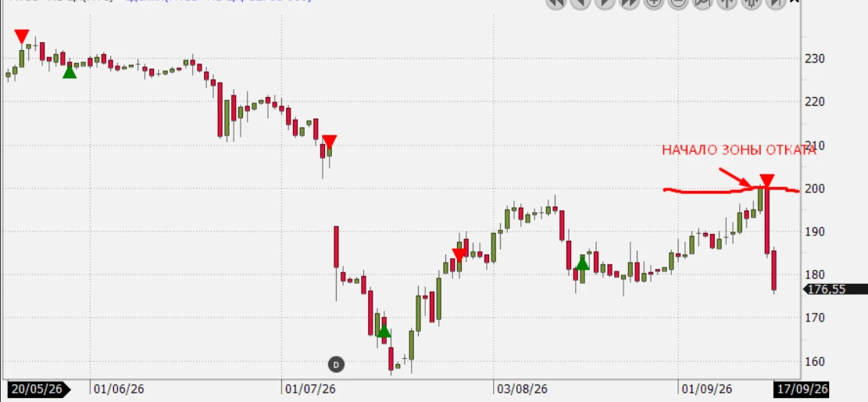868x402 pixels.
Task: Select the green buy triangle before 01/06/26
Action: [70, 71]
